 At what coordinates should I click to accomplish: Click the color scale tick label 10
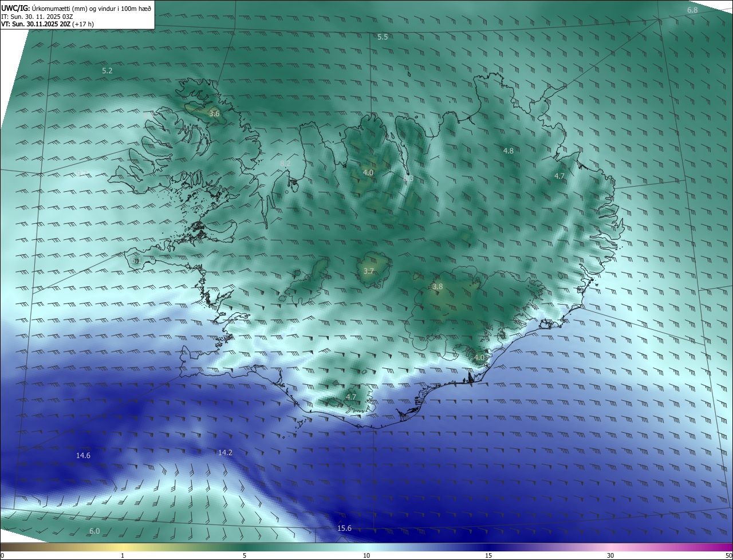click(x=366, y=555)
